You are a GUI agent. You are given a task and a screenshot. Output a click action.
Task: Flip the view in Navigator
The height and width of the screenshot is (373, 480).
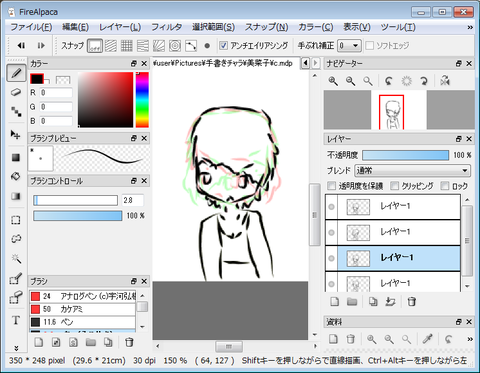coord(445,81)
